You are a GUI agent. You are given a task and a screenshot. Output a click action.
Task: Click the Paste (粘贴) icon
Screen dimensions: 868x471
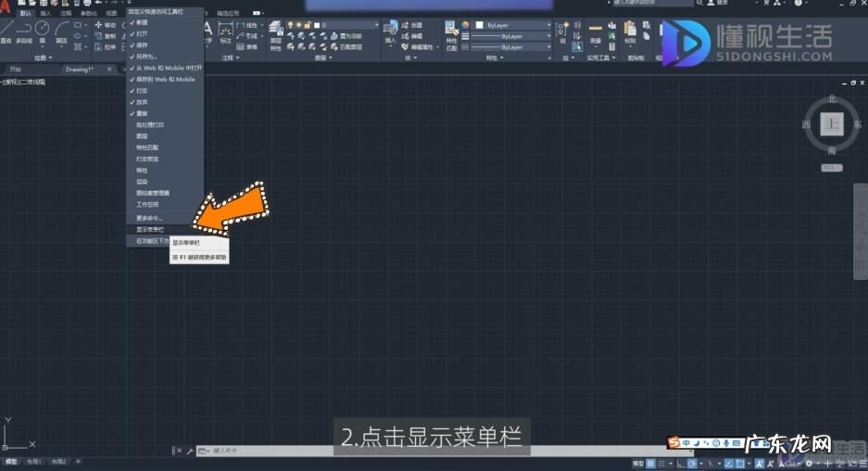click(630, 32)
